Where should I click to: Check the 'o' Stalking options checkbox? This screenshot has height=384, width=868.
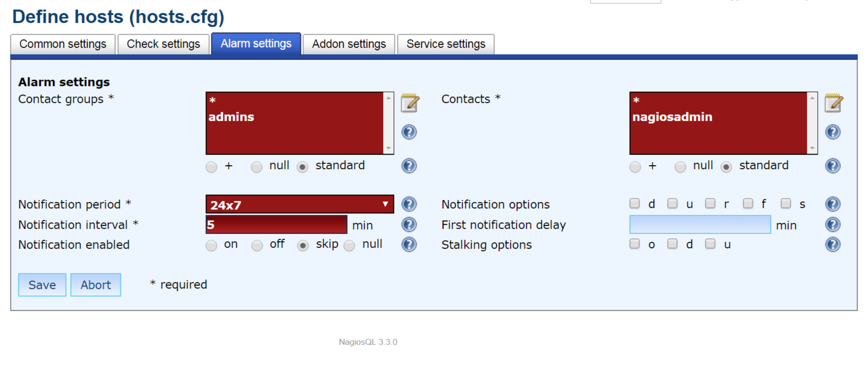[635, 244]
